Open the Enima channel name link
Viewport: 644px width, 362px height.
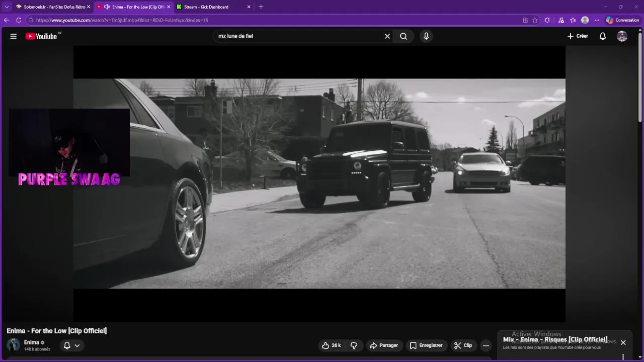click(31, 342)
